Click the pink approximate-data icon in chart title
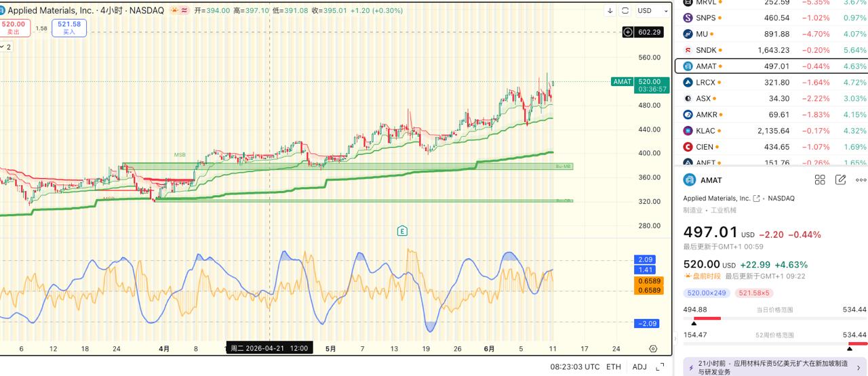868x376 pixels. click(x=184, y=11)
